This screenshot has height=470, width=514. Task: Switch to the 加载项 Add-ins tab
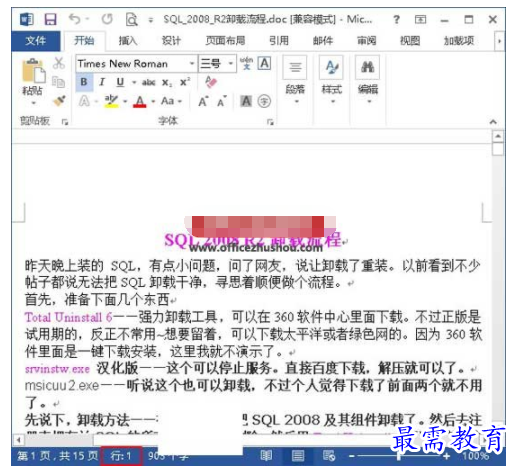pos(459,41)
